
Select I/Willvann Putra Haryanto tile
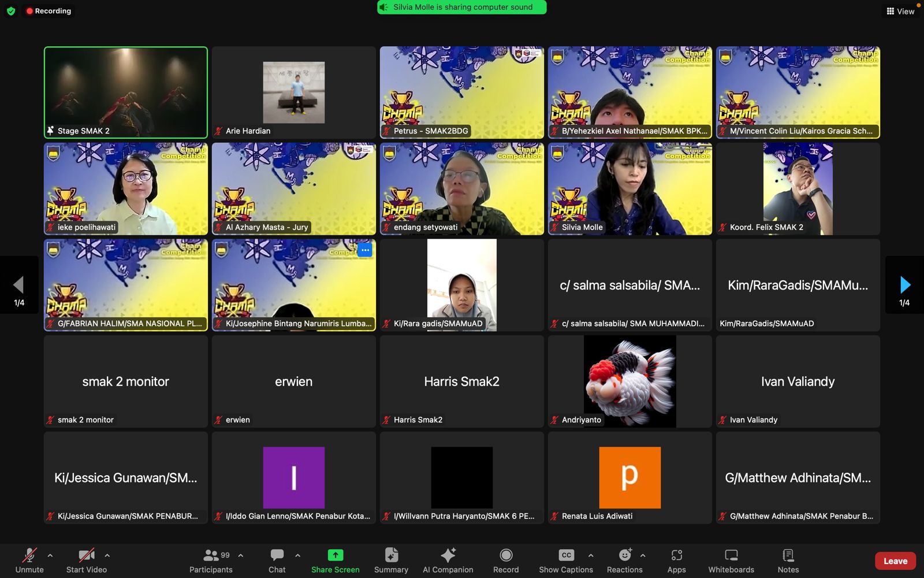[462, 478]
